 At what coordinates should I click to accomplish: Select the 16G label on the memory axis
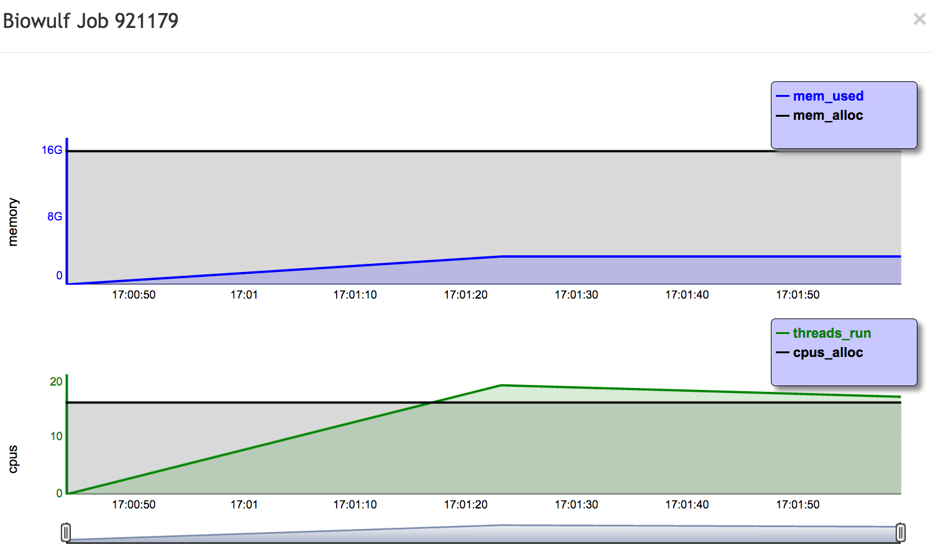(52, 150)
